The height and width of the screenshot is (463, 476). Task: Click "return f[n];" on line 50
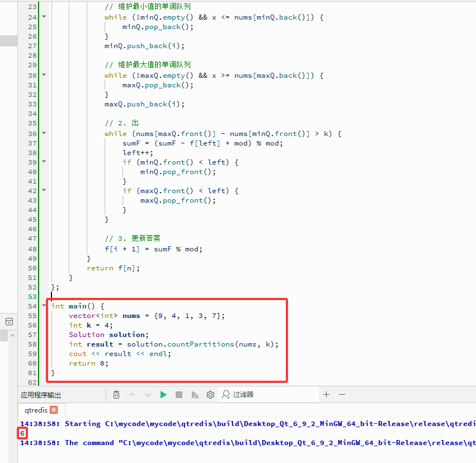coord(113,268)
